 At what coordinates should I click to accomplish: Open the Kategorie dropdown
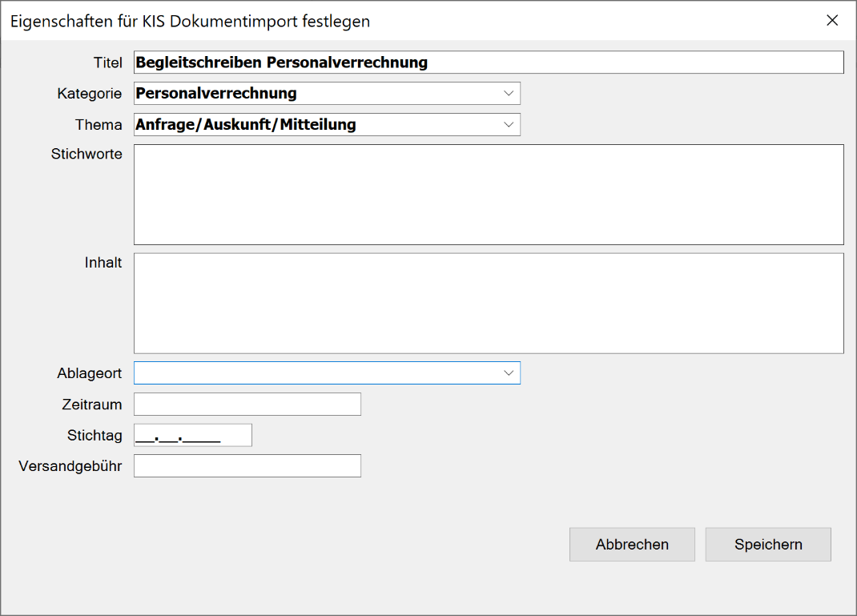[327, 93]
